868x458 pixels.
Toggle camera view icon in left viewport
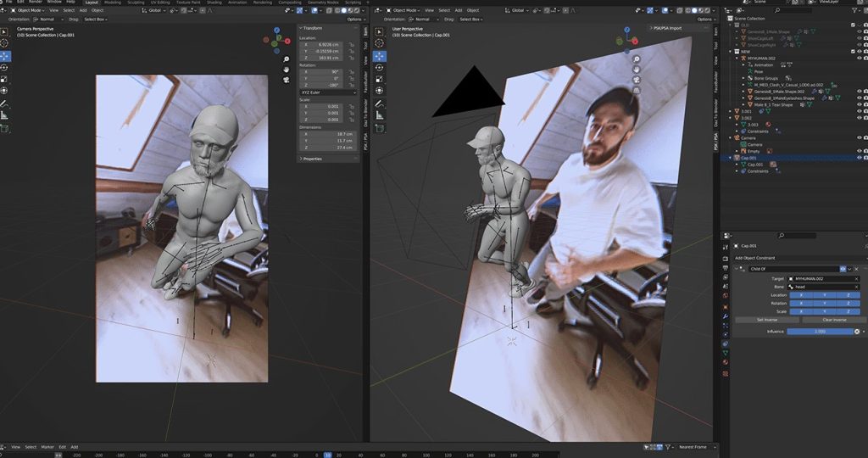pos(287,80)
